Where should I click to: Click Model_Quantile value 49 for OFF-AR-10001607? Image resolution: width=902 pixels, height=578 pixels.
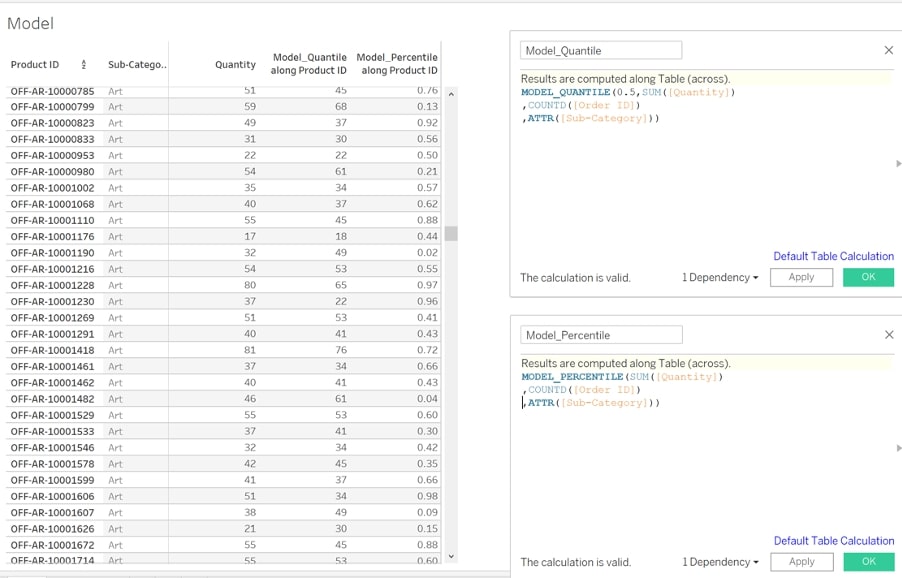click(341, 512)
